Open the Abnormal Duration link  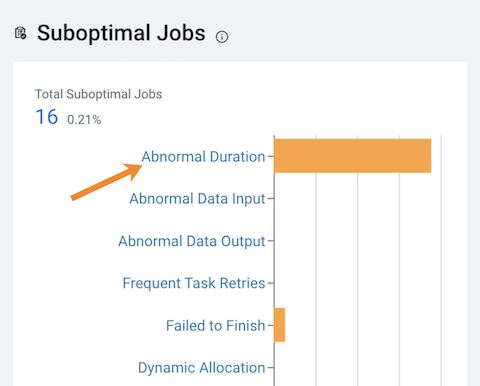tap(203, 157)
